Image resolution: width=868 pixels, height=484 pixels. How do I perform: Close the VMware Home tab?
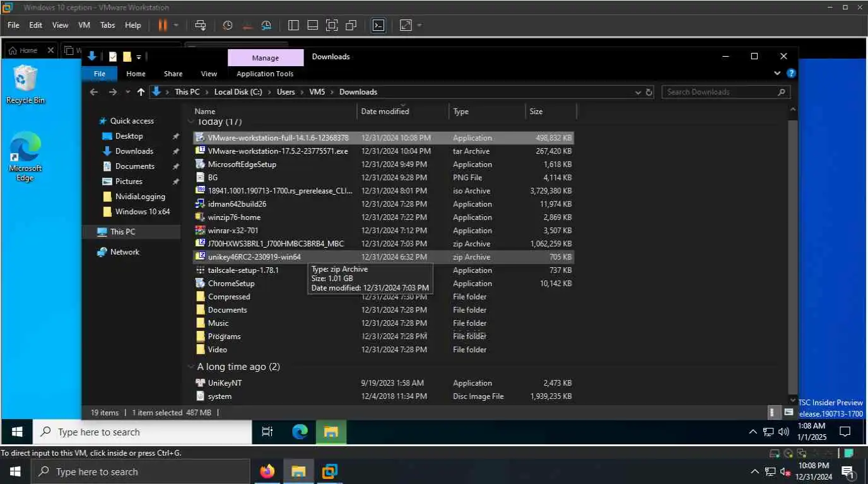click(50, 50)
